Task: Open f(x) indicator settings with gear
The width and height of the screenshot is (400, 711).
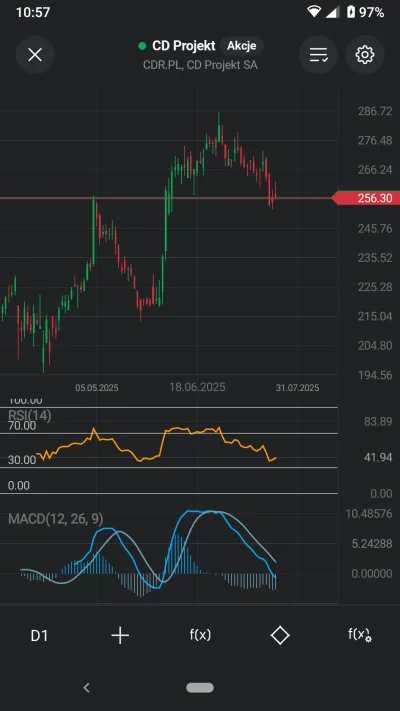Action: click(x=360, y=635)
